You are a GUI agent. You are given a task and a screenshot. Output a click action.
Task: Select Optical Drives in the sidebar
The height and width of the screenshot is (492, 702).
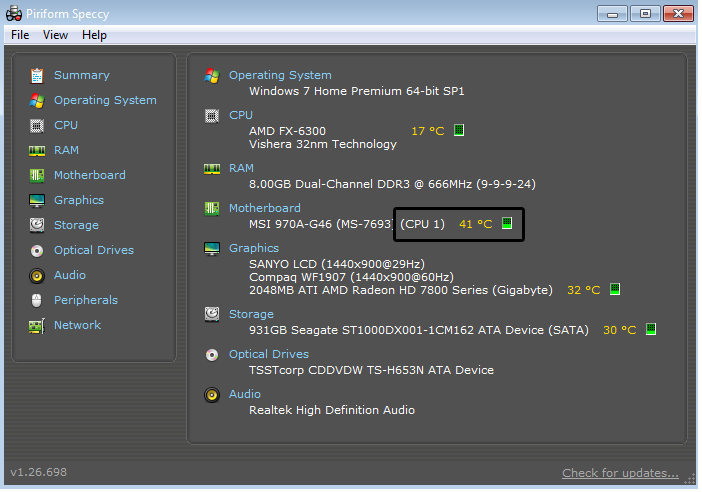coord(94,250)
